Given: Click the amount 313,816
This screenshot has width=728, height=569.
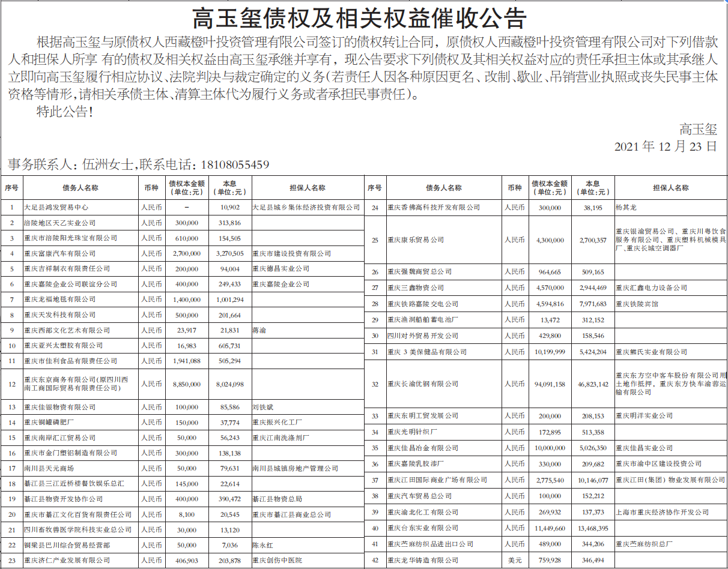Looking at the screenshot, I should tap(231, 223).
